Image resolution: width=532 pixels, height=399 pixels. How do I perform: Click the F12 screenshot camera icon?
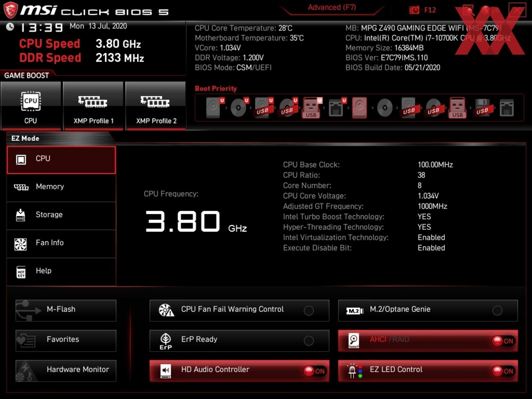pyautogui.click(x=414, y=10)
